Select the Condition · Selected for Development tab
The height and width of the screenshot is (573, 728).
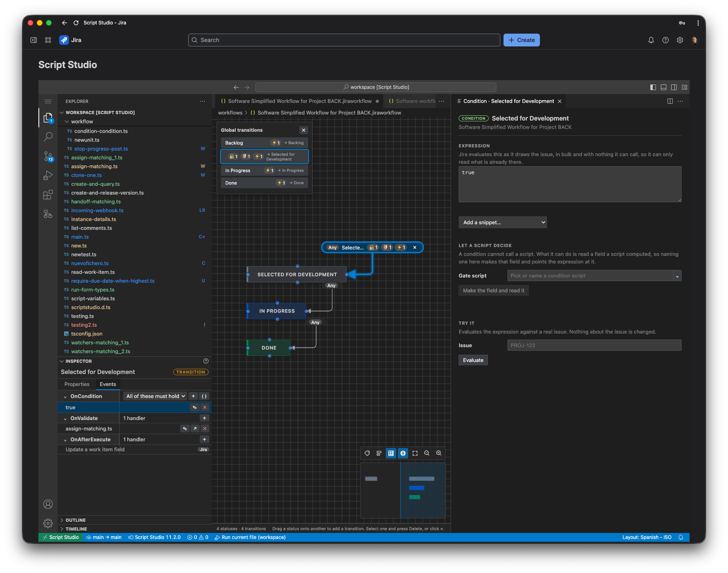coord(509,101)
